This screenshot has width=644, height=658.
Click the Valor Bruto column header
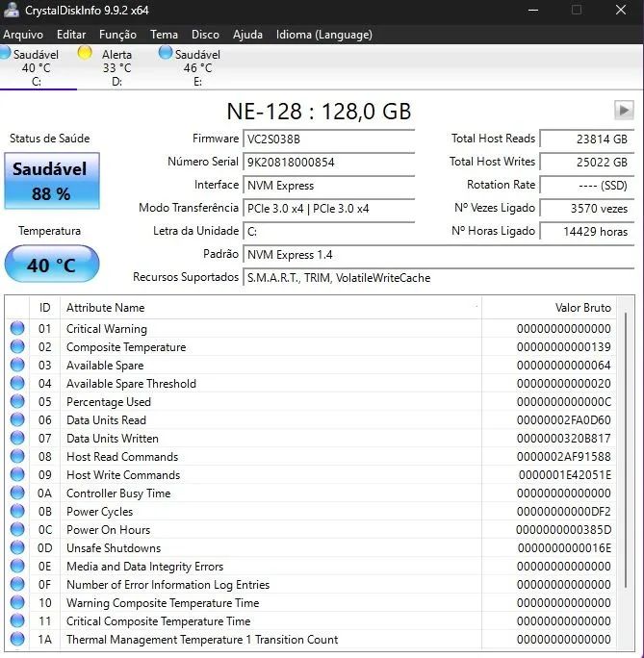click(549, 308)
